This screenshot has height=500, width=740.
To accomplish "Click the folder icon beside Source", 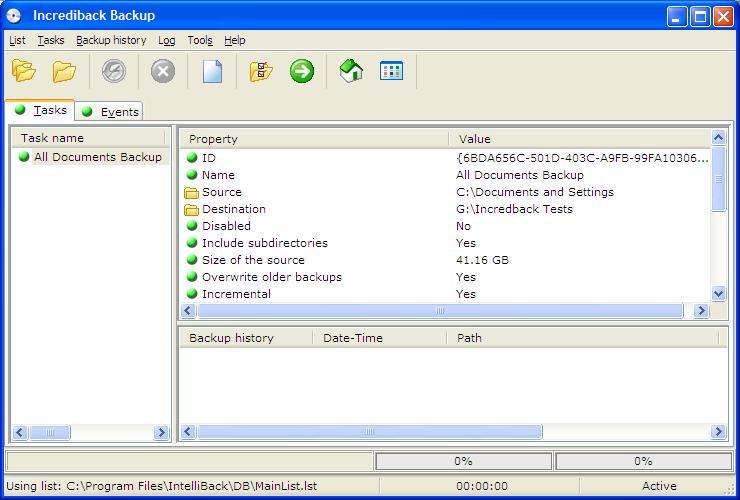I will tap(191, 193).
